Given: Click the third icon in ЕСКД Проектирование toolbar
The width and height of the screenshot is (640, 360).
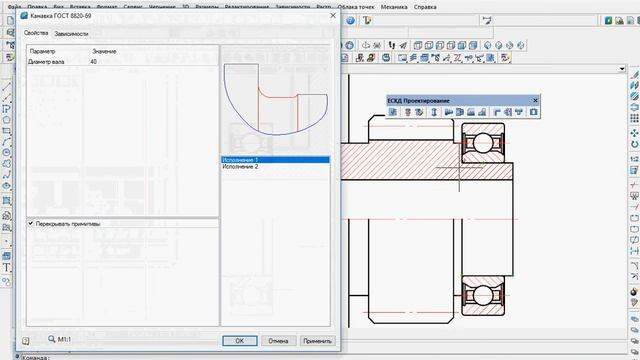Looking at the screenshot, I should click(x=419, y=112).
